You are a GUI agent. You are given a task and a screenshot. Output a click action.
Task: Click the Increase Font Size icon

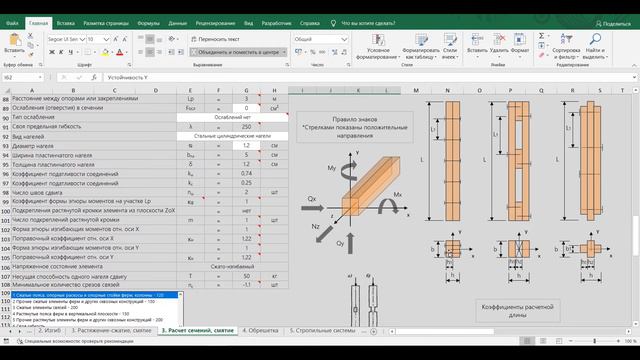pos(116,39)
